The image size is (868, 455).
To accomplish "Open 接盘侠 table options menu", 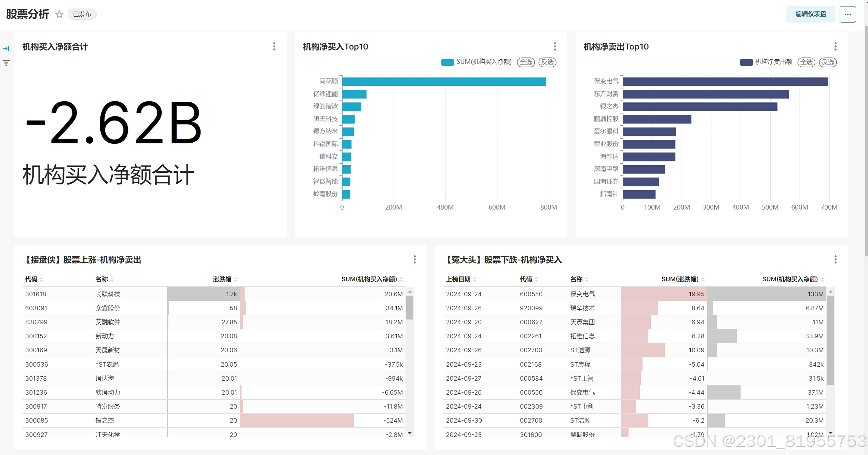I will [x=414, y=259].
